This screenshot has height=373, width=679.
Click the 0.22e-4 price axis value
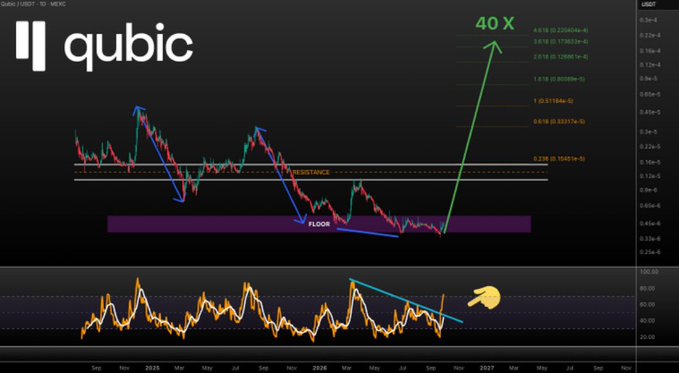tap(649, 35)
